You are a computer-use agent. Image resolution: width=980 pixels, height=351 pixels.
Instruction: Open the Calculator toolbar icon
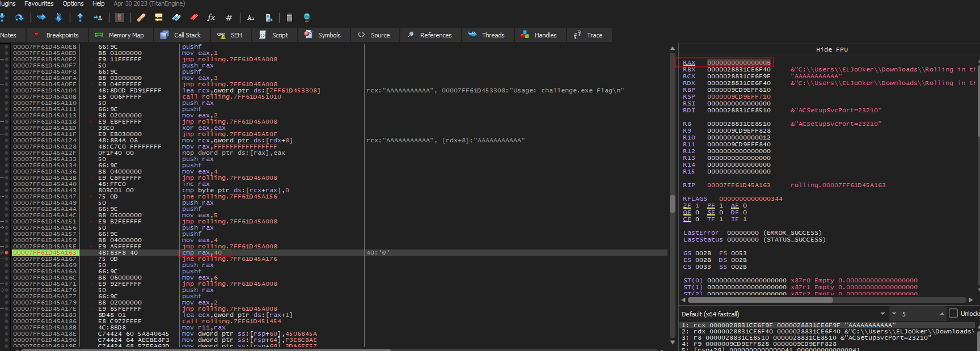[289, 18]
